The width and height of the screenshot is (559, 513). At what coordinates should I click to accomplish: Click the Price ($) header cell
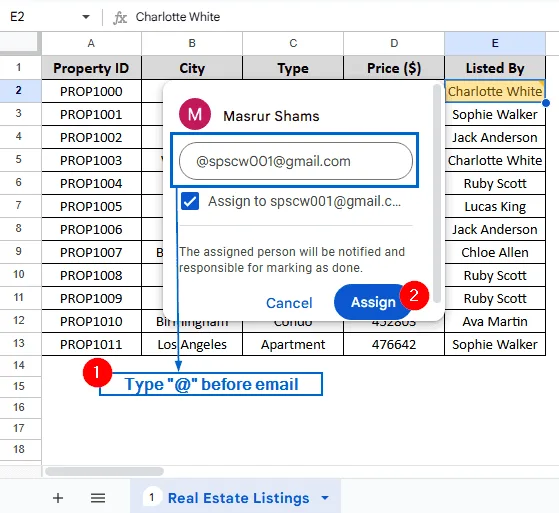394,68
